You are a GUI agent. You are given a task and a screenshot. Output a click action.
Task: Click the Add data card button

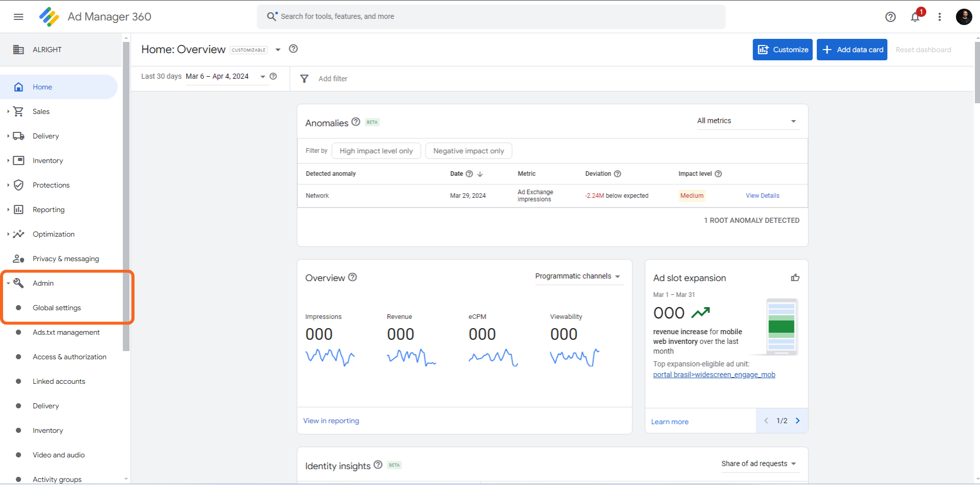(851, 50)
